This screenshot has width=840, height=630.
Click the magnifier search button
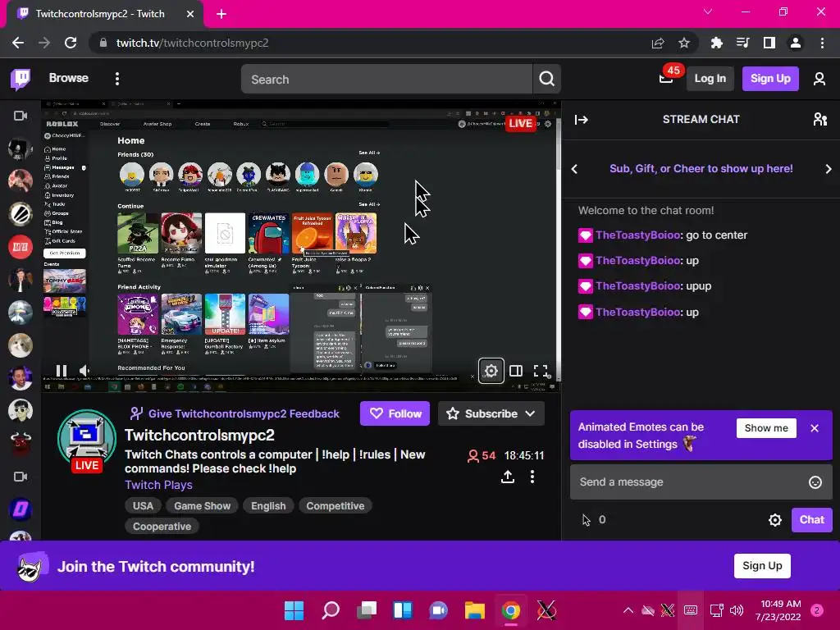point(546,80)
